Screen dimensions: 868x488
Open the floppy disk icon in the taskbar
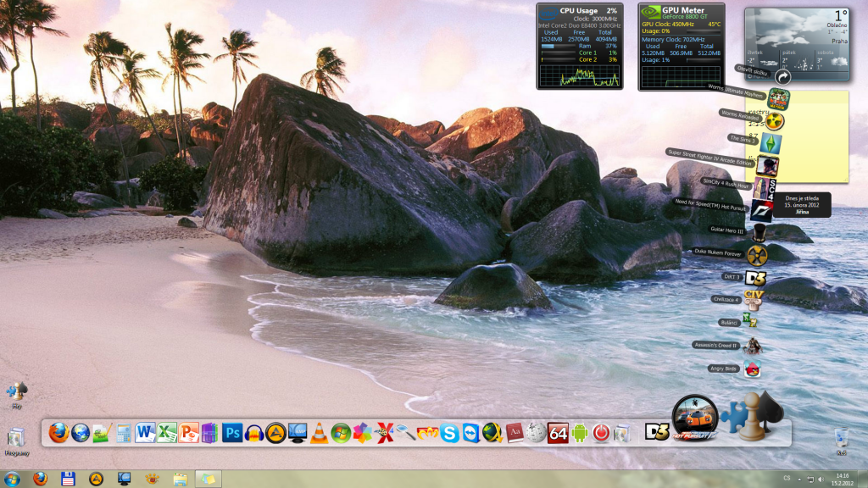point(68,480)
